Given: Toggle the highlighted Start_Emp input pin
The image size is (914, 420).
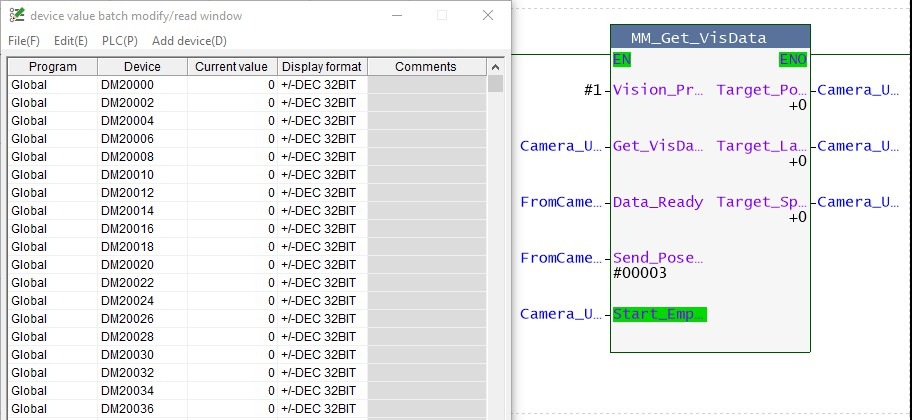Looking at the screenshot, I should (659, 314).
